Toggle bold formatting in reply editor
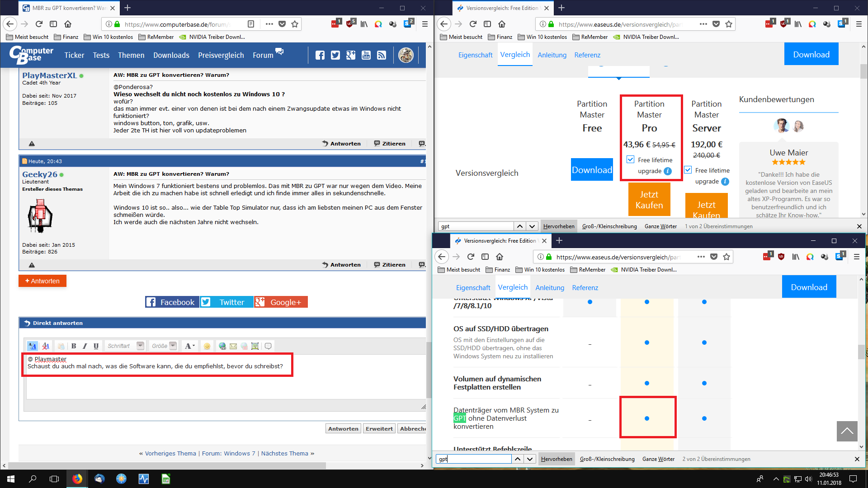This screenshot has height=488, width=868. (x=74, y=346)
